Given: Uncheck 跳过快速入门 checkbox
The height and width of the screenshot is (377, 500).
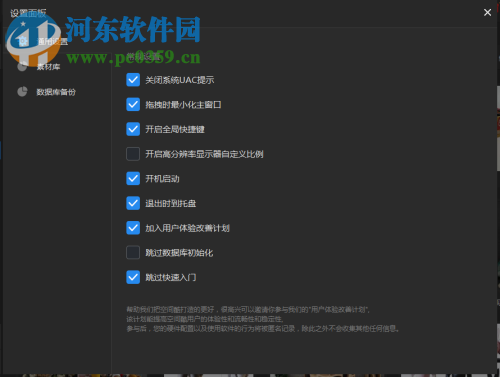Looking at the screenshot, I should pos(133,277).
